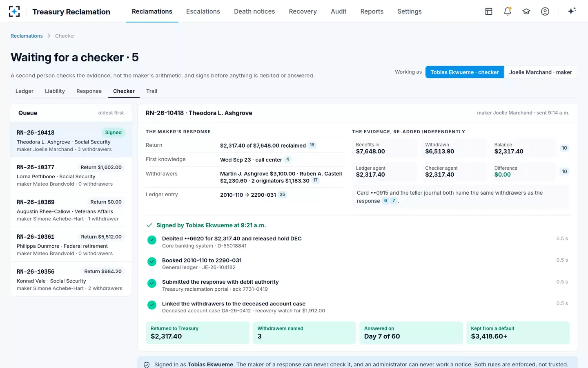The height and width of the screenshot is (368, 588).
Task: Switch to the Trail tab
Action: pyautogui.click(x=151, y=91)
